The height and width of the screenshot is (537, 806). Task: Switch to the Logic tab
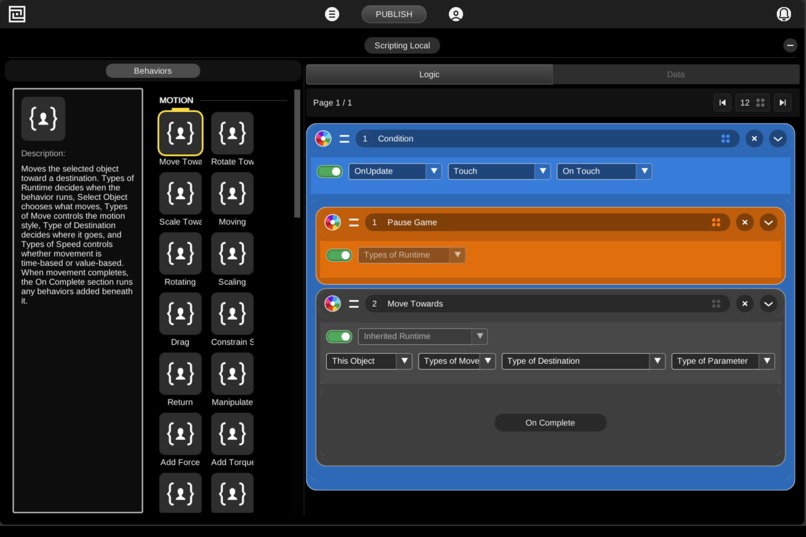tap(429, 75)
